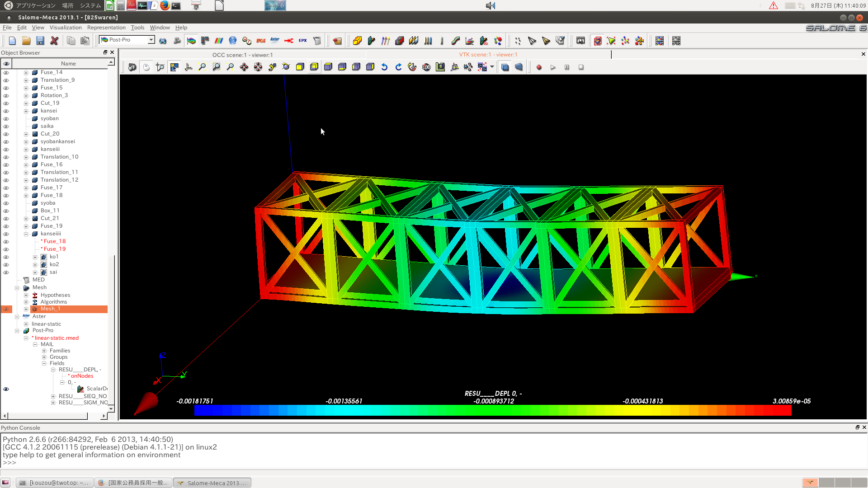Click the Pause recording button
Image resolution: width=868 pixels, height=488 pixels.
pos(567,67)
